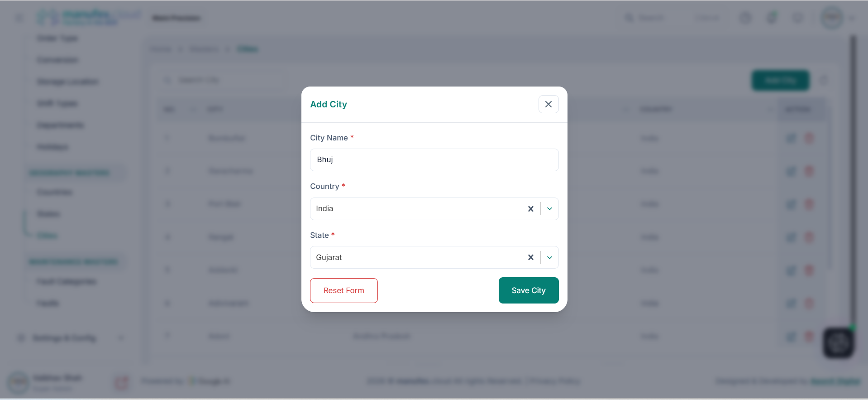
Task: Clear the India selection in Country
Action: (x=530, y=209)
